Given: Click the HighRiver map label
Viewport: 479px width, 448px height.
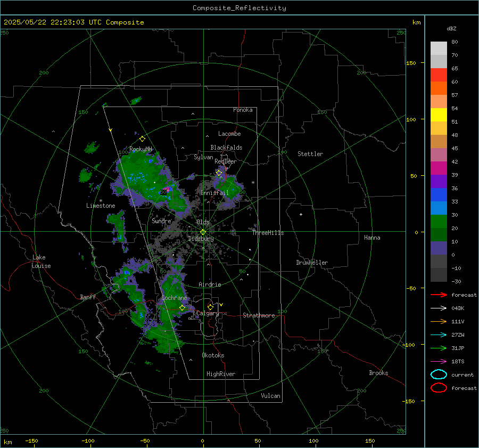Looking at the screenshot, I should click(x=221, y=374).
